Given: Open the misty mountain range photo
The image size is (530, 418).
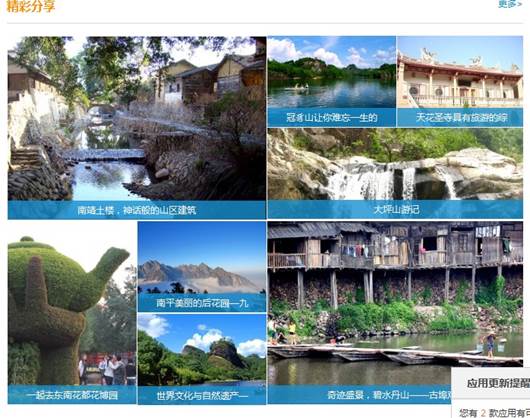Looking at the screenshot, I should pyautogui.click(x=202, y=257).
